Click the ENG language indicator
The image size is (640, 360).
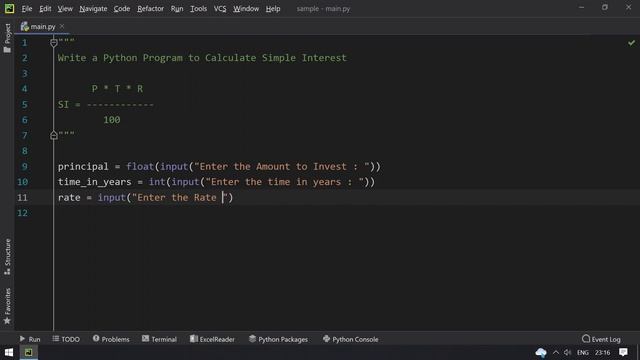coord(583,353)
